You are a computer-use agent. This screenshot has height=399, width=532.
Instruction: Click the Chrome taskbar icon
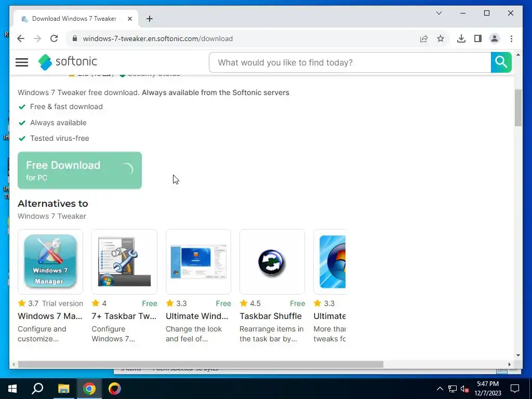point(89,389)
